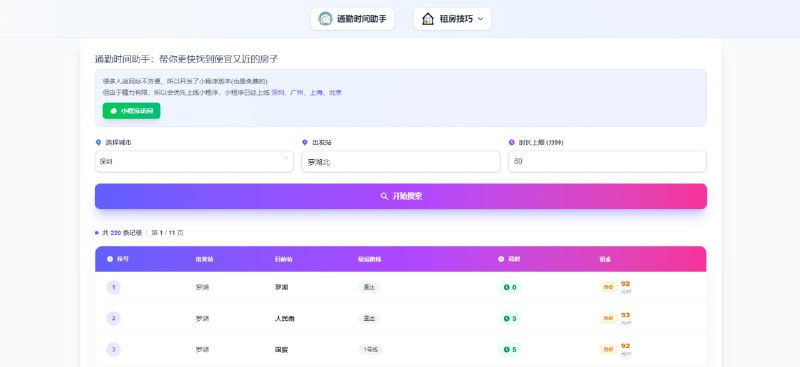
Task: Expand the 租房技巧 dropdown menu
Action: [x=453, y=19]
